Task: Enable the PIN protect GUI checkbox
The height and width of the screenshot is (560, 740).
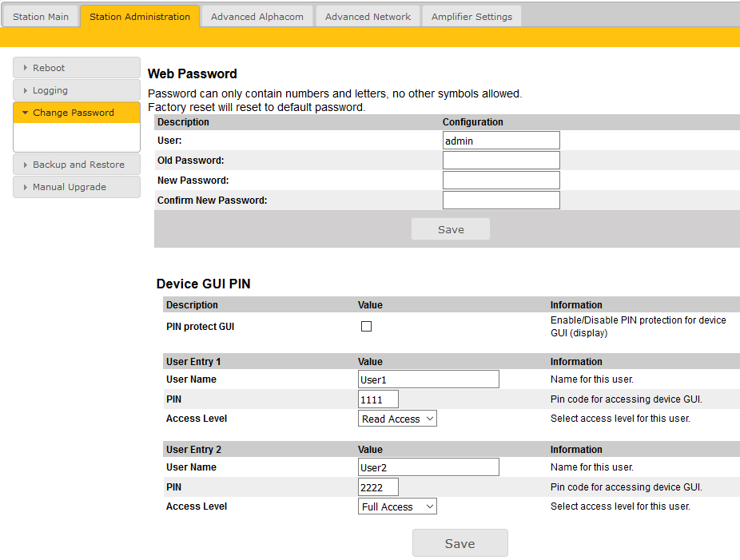Action: [367, 327]
